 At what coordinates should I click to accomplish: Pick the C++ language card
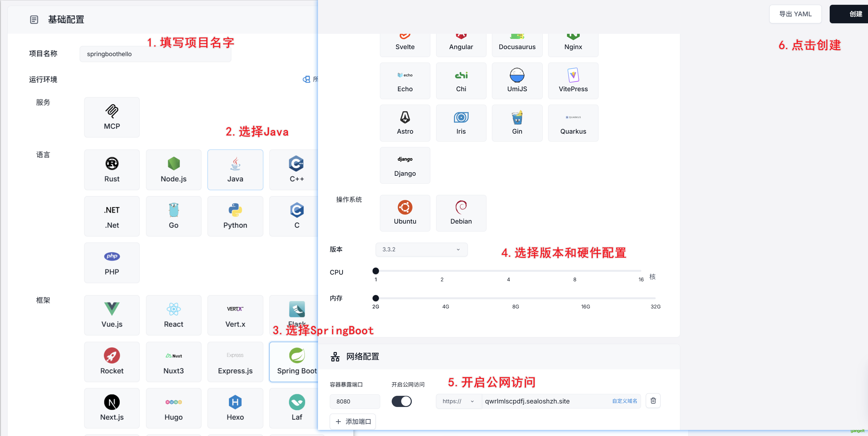click(294, 170)
